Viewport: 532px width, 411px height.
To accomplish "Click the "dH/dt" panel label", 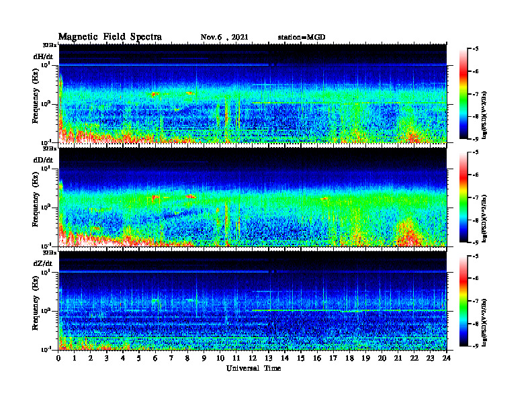I will click(43, 56).
